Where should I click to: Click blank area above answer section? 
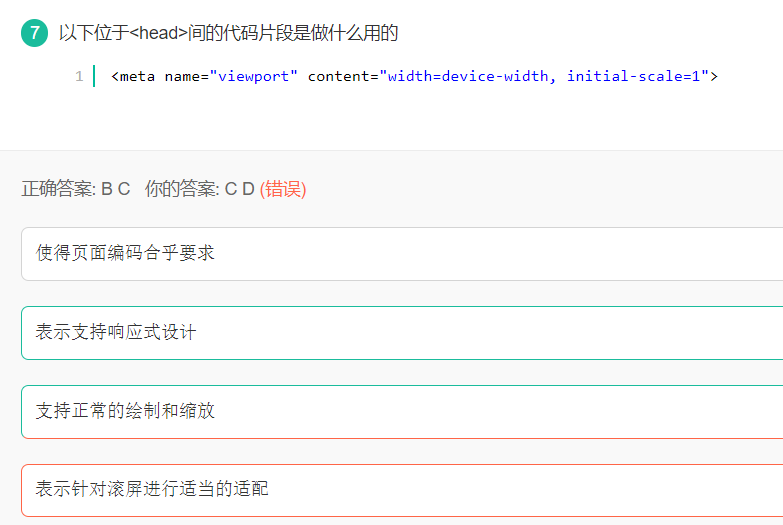point(400,125)
